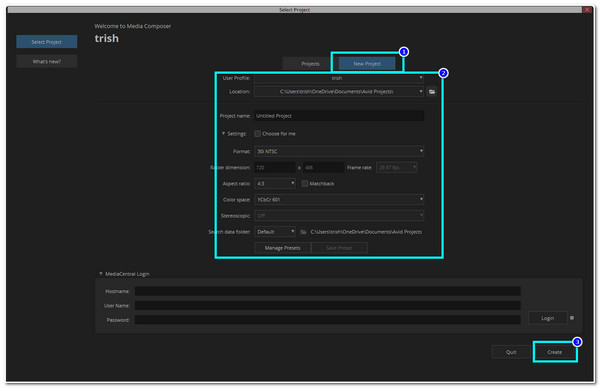The image size is (600, 388).
Task: Click the login status indicator square
Action: coord(572,318)
